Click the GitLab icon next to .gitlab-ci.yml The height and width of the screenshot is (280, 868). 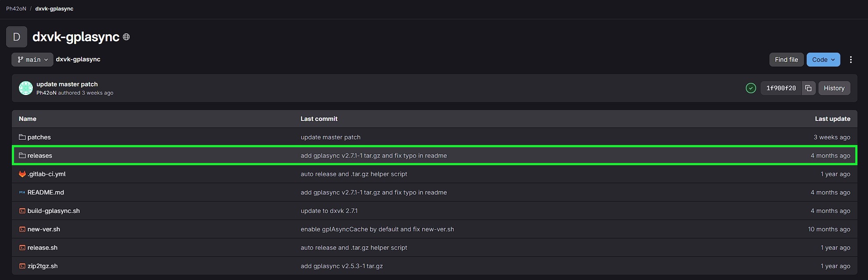pyautogui.click(x=22, y=174)
